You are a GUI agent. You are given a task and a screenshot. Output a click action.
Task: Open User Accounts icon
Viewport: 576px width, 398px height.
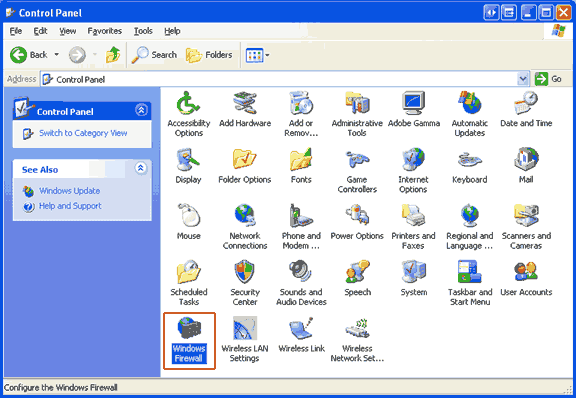pyautogui.click(x=526, y=278)
